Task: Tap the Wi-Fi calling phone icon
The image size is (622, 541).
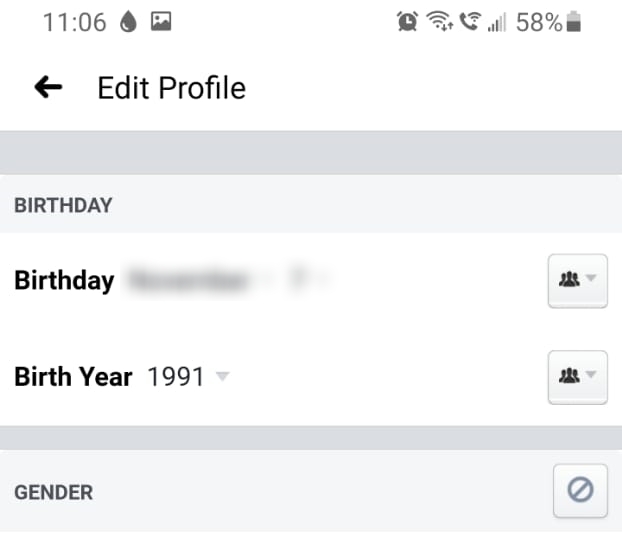Action: coord(468,23)
